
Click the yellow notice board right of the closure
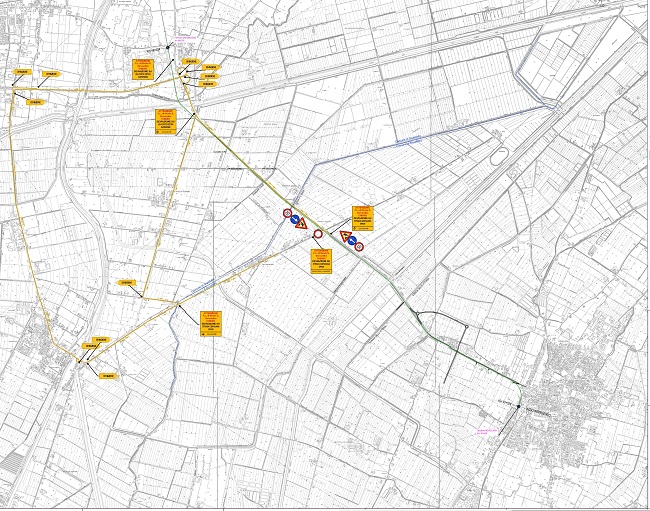tap(364, 217)
